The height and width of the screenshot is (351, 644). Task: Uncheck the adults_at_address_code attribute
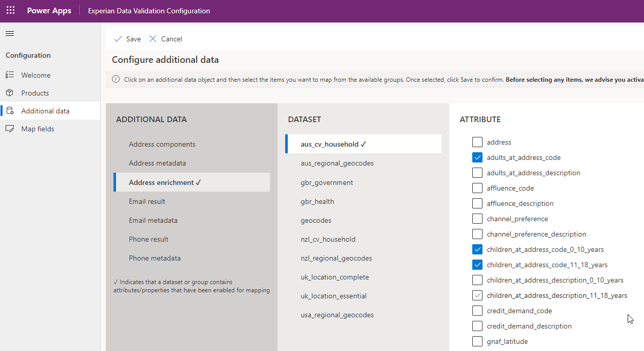(477, 157)
